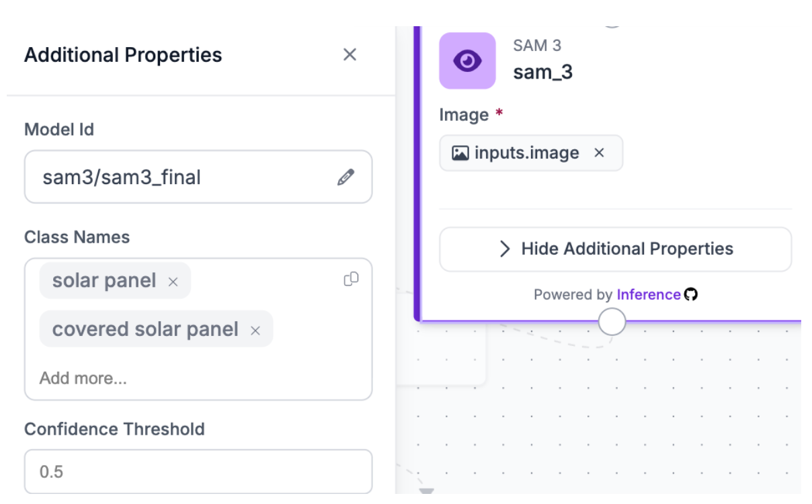Collapse with Hide Additional Properties chevron
Viewport: 812px width, 504px height.
click(505, 249)
